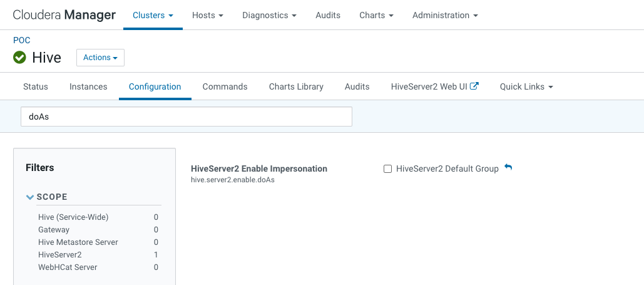644x285 pixels.
Task: Click the configuration search field containing doAs
Action: [x=187, y=117]
